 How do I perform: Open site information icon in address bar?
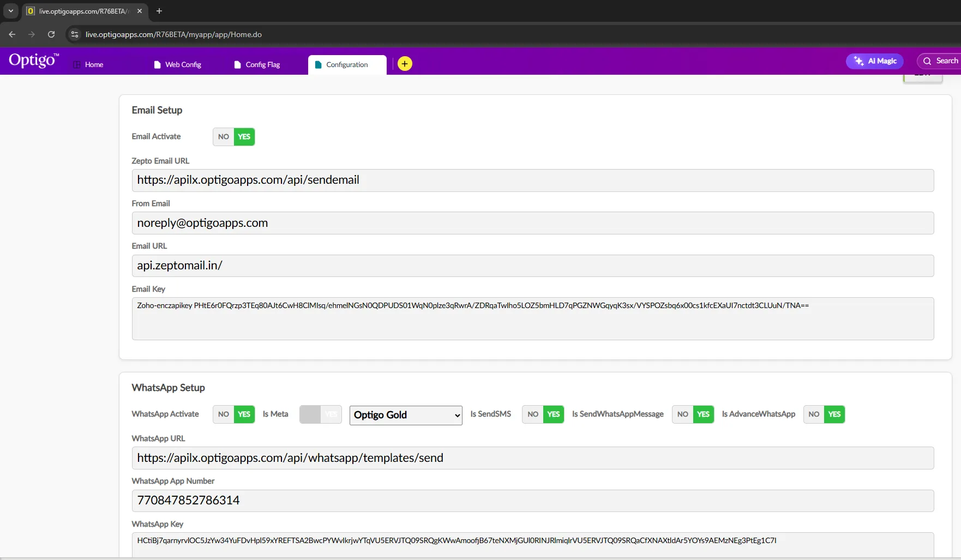[x=75, y=34]
